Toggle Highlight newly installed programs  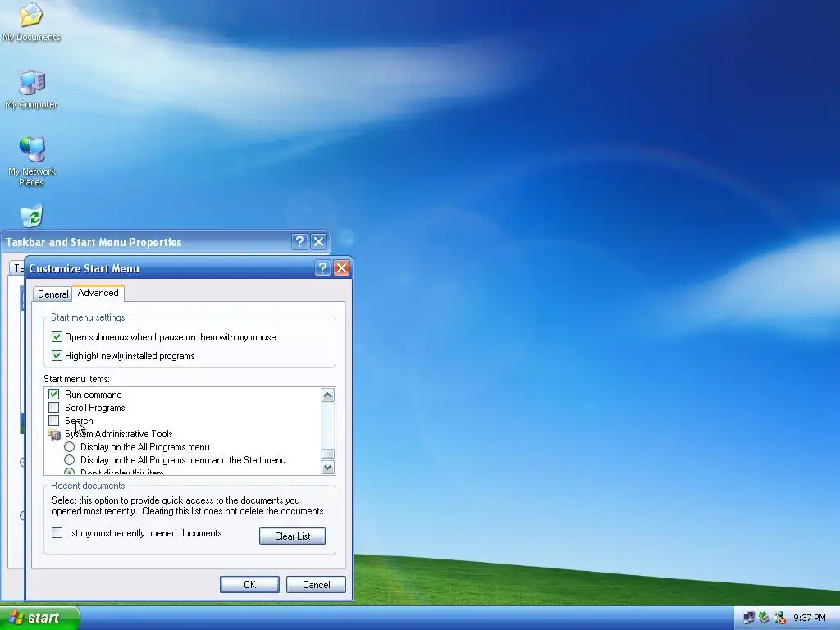57,356
